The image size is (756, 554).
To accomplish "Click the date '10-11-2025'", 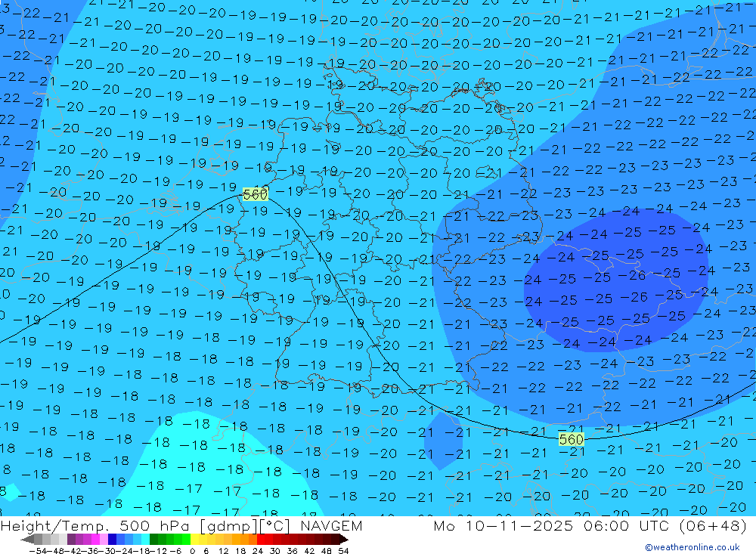I will pos(519,525).
